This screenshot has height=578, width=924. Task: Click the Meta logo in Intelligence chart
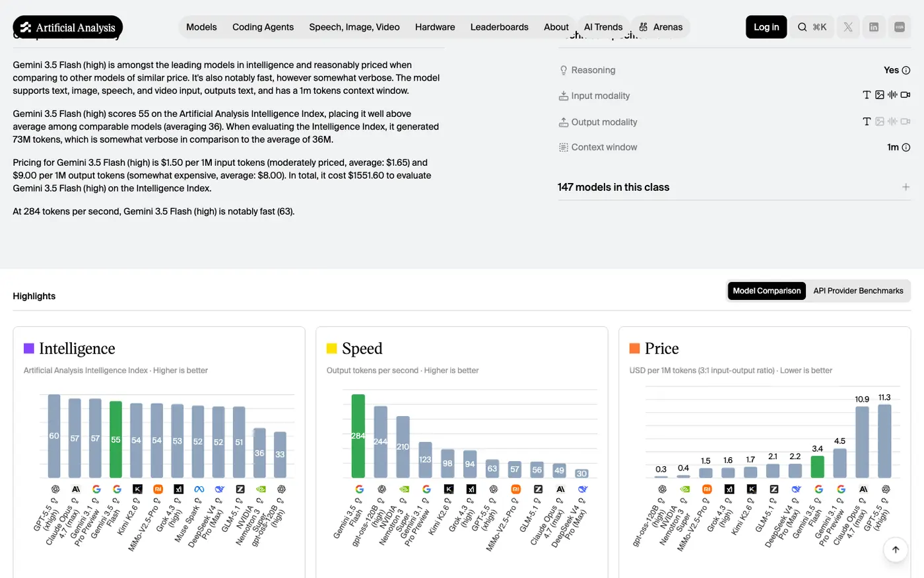tap(199, 489)
